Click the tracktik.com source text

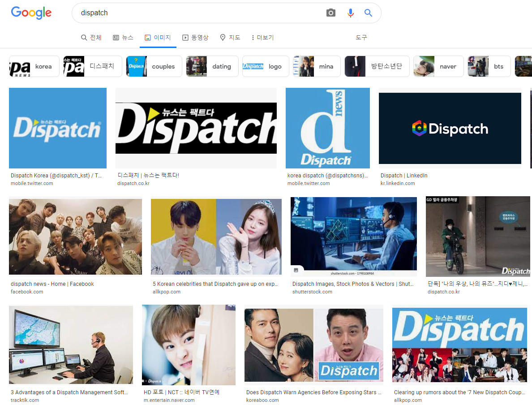pyautogui.click(x=25, y=400)
